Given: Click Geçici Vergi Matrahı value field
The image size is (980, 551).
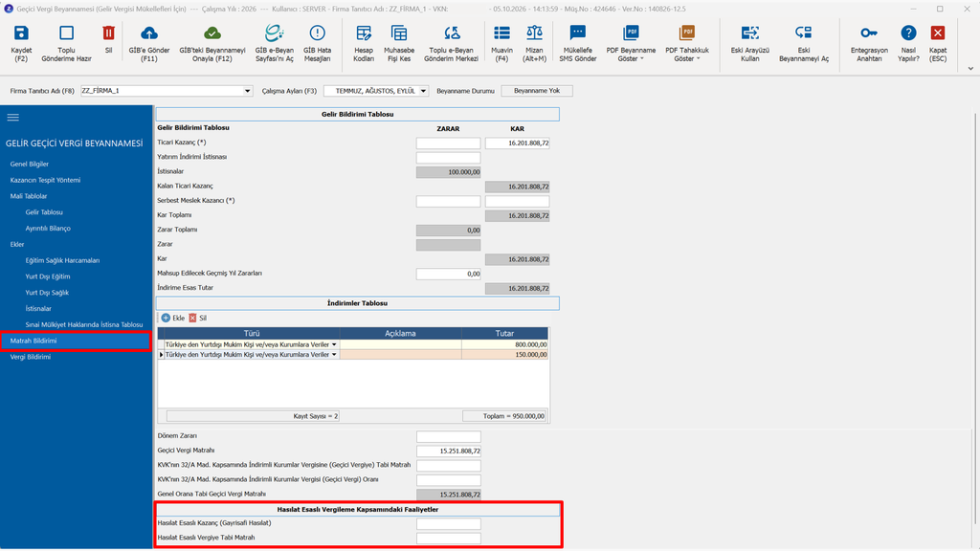Looking at the screenshot, I should 448,452.
